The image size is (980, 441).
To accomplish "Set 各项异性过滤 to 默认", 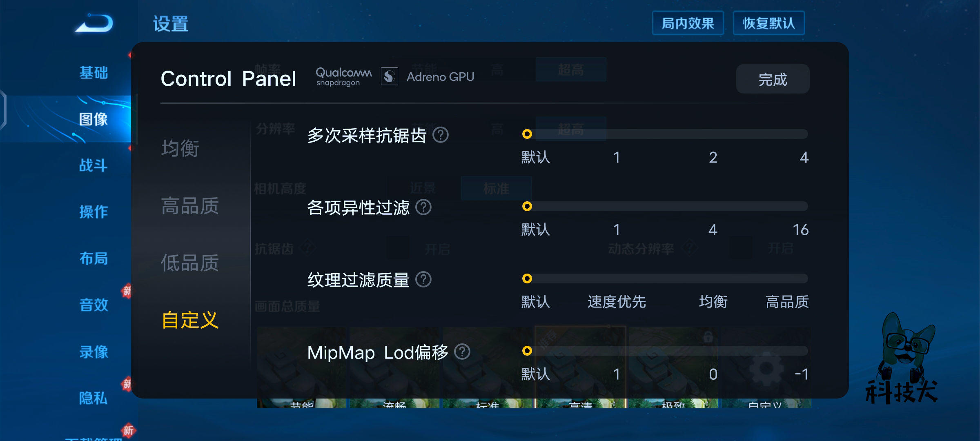I will click(536, 230).
